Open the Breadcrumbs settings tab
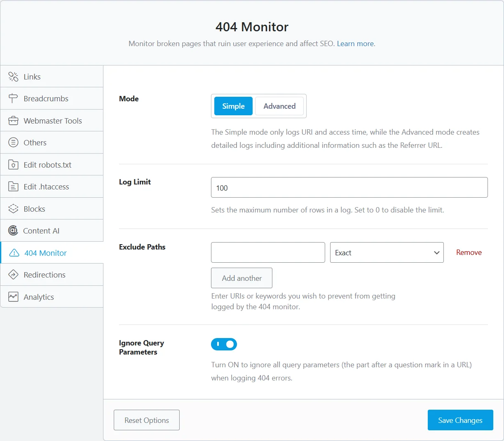Image resolution: width=504 pixels, height=441 pixels. pyautogui.click(x=52, y=98)
